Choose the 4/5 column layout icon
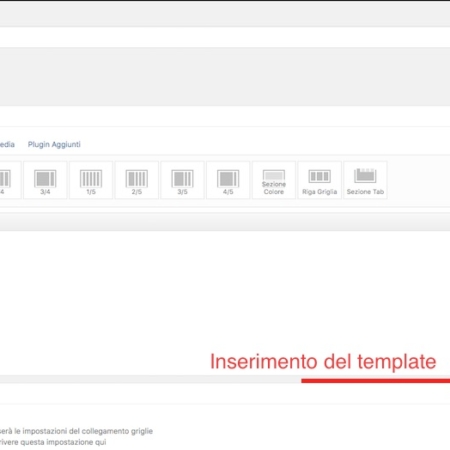The width and height of the screenshot is (450, 450). [x=228, y=180]
